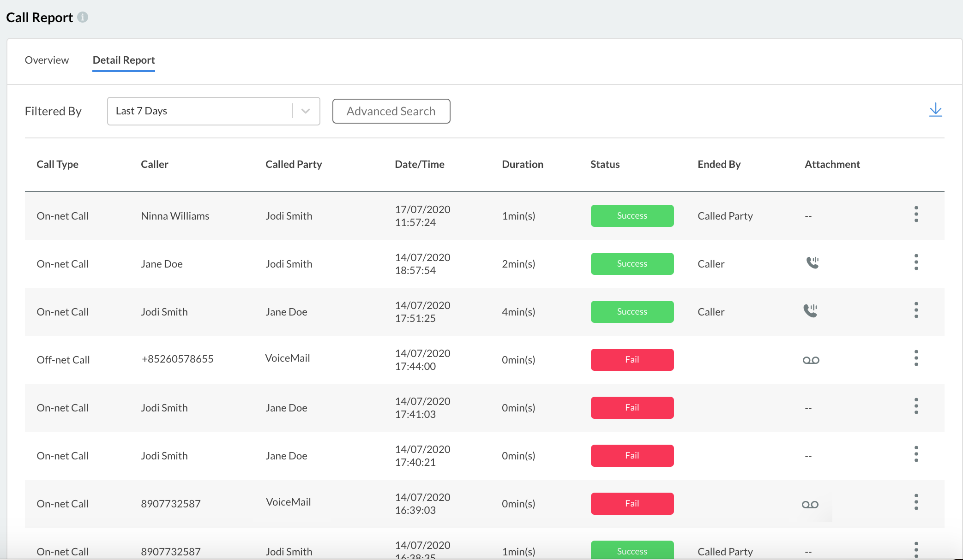Click date 17/07/2020 11:57:24
The height and width of the screenshot is (560, 963).
[422, 216]
